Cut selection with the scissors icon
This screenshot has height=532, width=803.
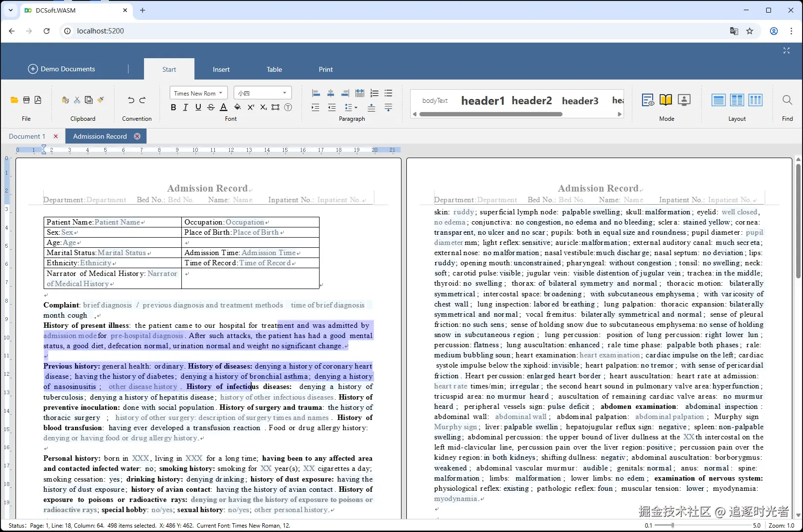(77, 100)
